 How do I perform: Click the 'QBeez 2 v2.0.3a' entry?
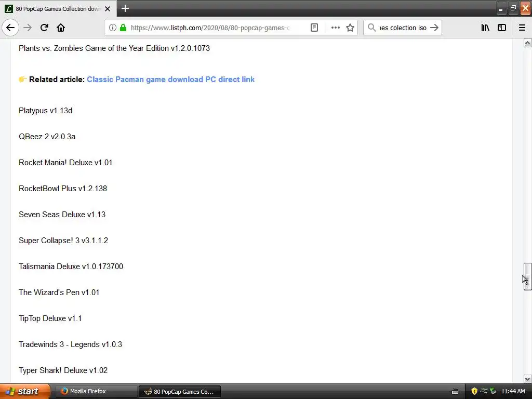47,137
